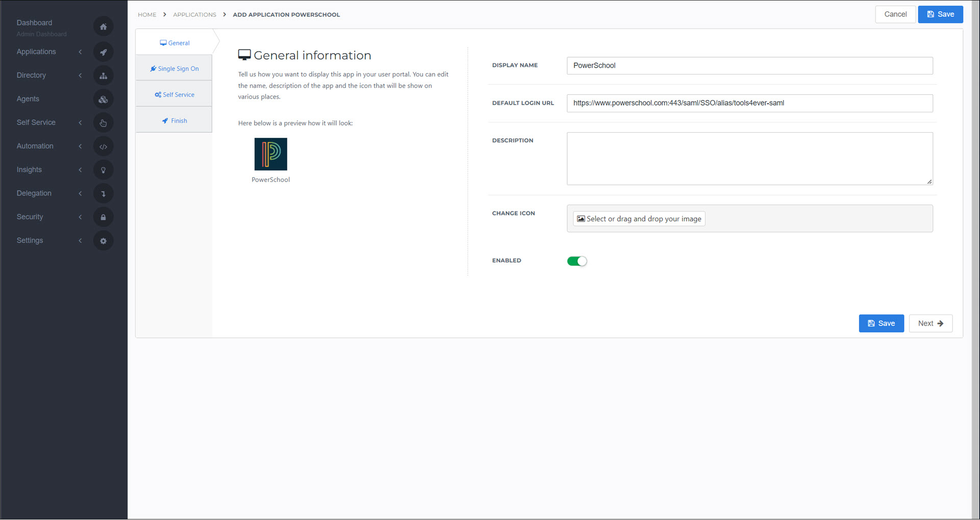Click the Description field resize handle
980x520 pixels.
pyautogui.click(x=929, y=182)
